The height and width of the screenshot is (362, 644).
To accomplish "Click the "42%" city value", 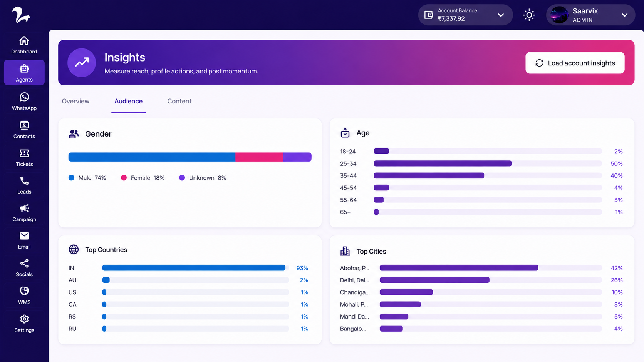I will [617, 268].
